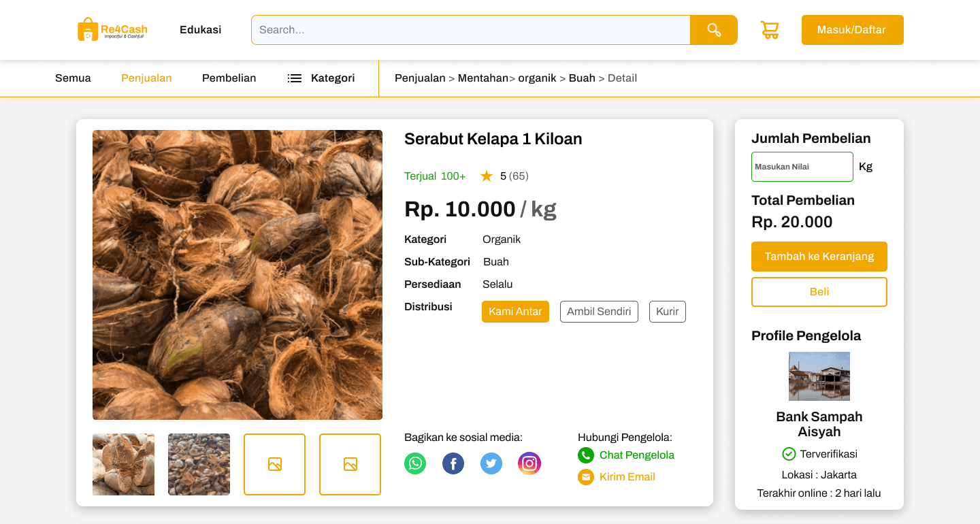Switch to the Pembelian tab
Image resolution: width=980 pixels, height=524 pixels.
(x=229, y=78)
